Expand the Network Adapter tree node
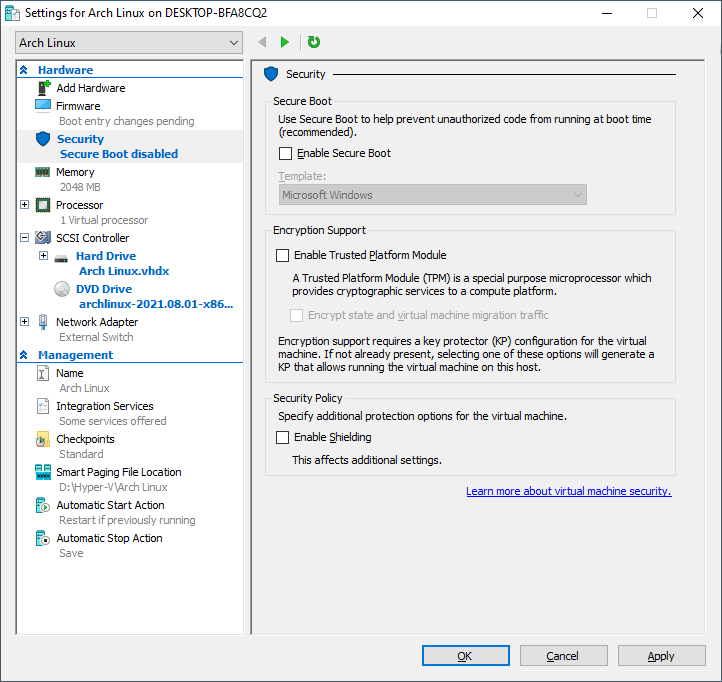Viewport: 722px width, 682px height. click(24, 322)
